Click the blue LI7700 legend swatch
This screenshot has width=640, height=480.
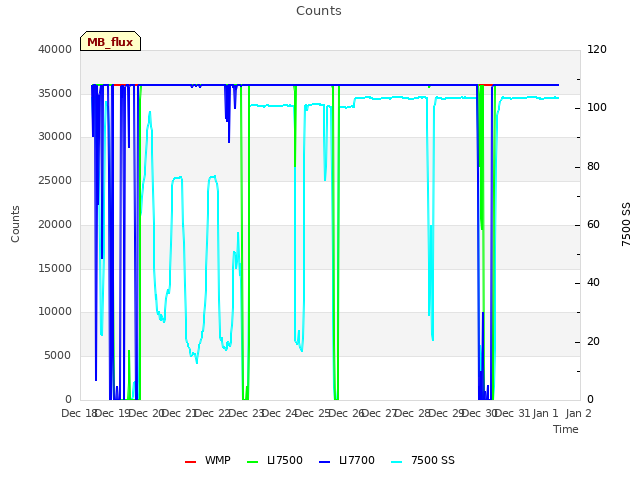(324, 461)
